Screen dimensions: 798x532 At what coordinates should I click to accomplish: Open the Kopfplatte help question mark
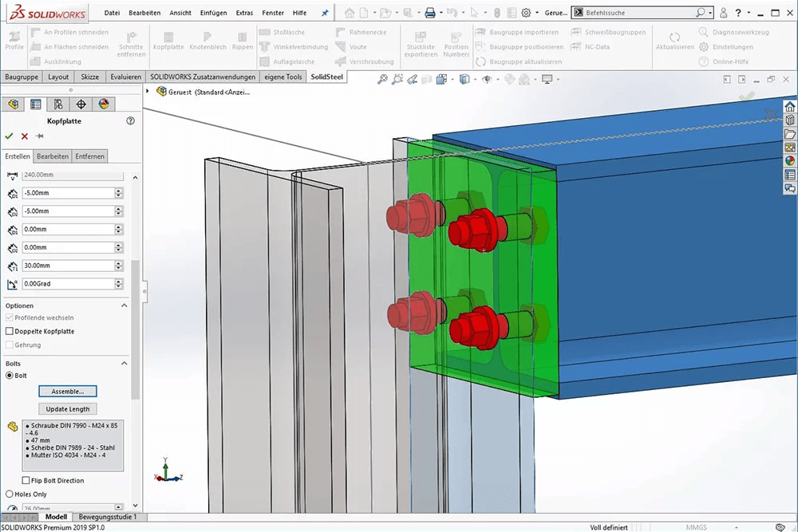click(x=131, y=120)
